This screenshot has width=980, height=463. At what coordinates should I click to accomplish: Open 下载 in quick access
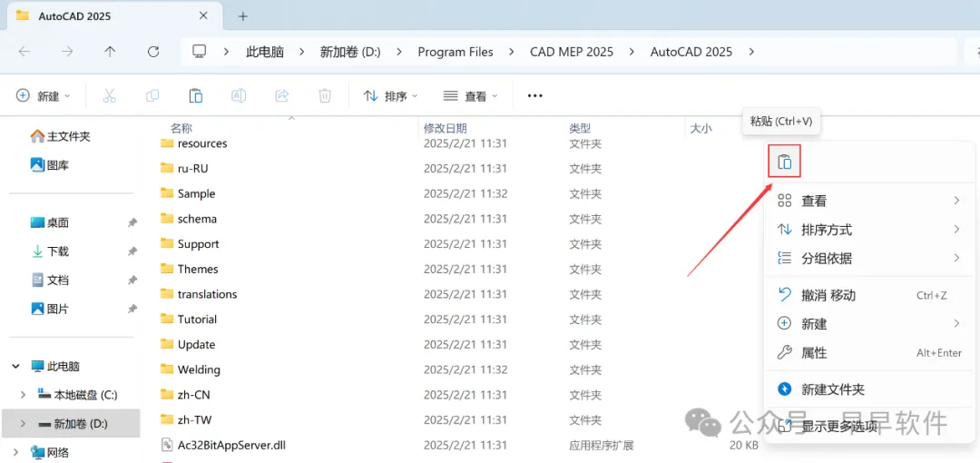50,251
